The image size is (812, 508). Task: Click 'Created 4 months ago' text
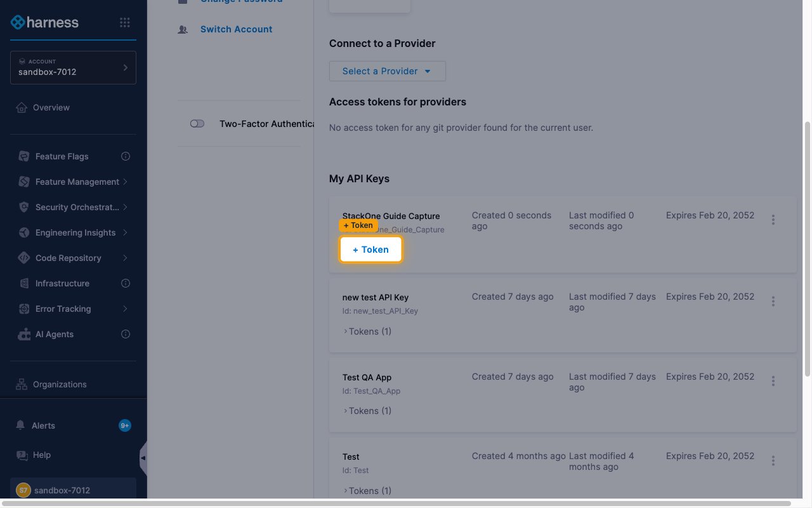[518, 456]
